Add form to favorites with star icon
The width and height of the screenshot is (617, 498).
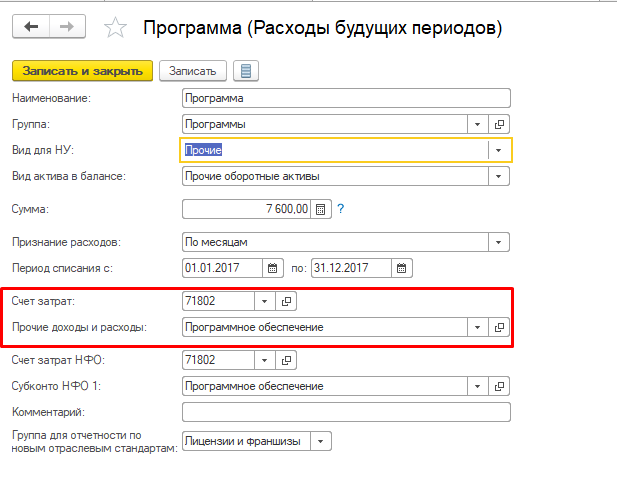(x=116, y=28)
